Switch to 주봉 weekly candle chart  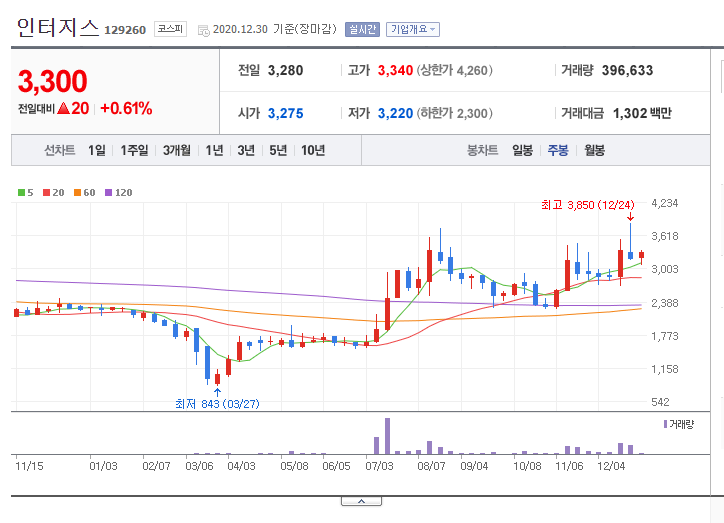(558, 150)
